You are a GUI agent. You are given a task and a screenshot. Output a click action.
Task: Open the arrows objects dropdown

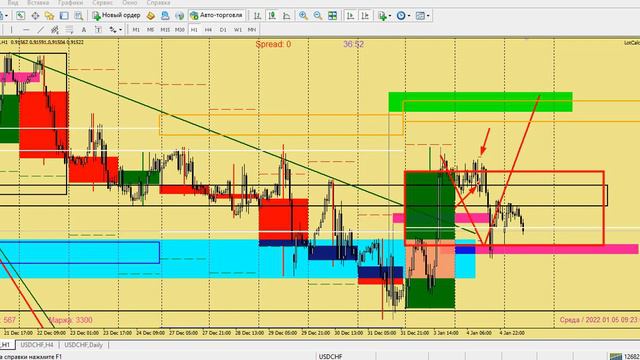(115, 30)
